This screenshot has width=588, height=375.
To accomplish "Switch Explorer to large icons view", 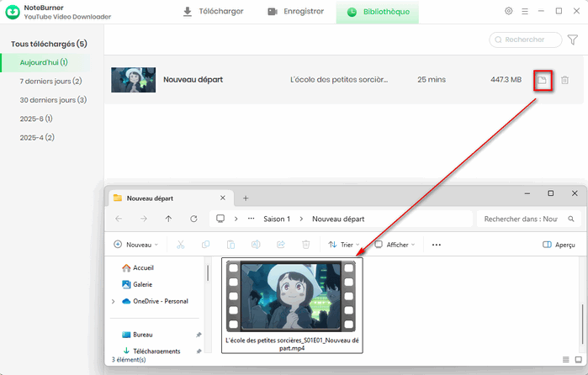I will click(579, 360).
